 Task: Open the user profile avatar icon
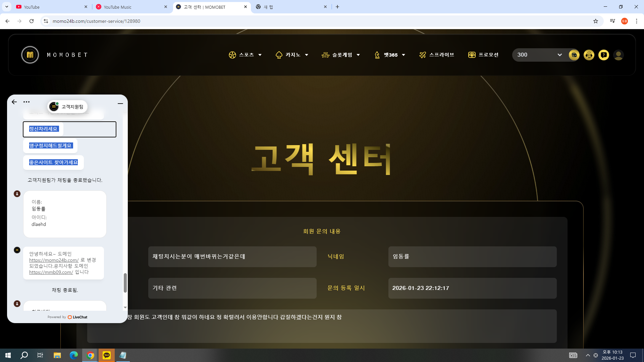[618, 55]
